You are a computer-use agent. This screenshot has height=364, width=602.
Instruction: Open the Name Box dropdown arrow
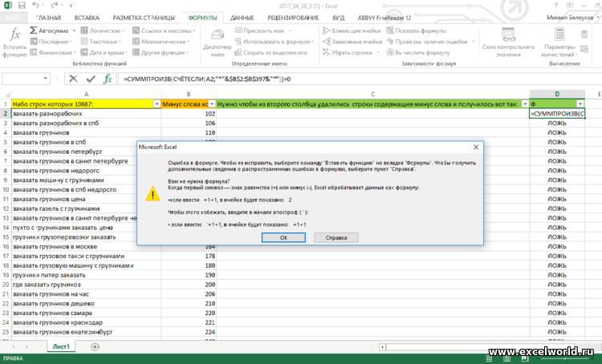[x=45, y=79]
